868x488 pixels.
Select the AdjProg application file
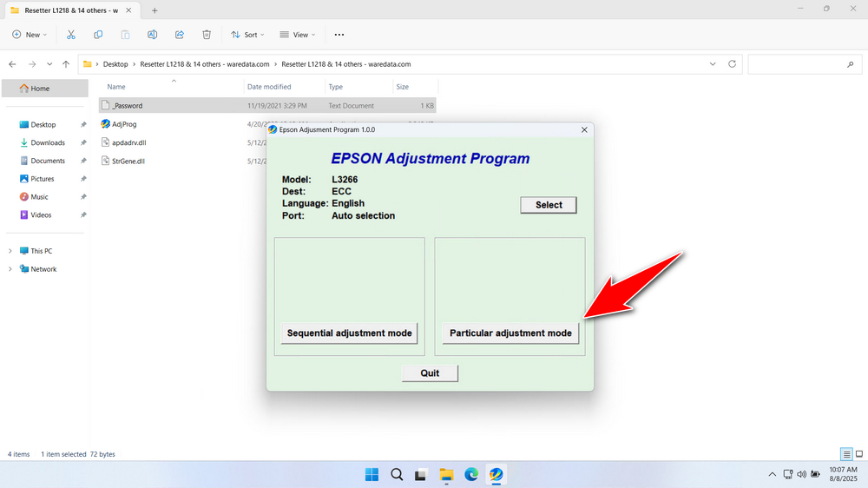(x=124, y=124)
